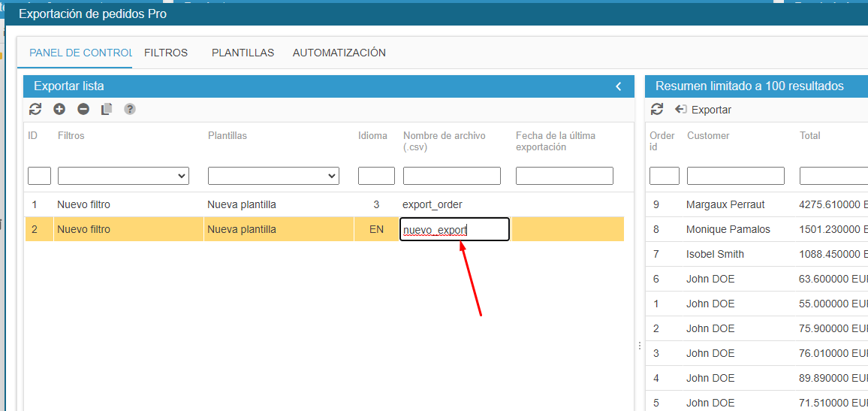Open help via question mark icon
868x411 pixels.
(130, 110)
